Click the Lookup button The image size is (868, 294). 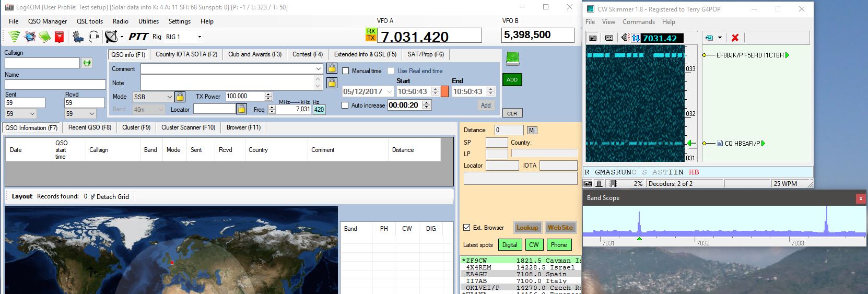pyautogui.click(x=527, y=228)
